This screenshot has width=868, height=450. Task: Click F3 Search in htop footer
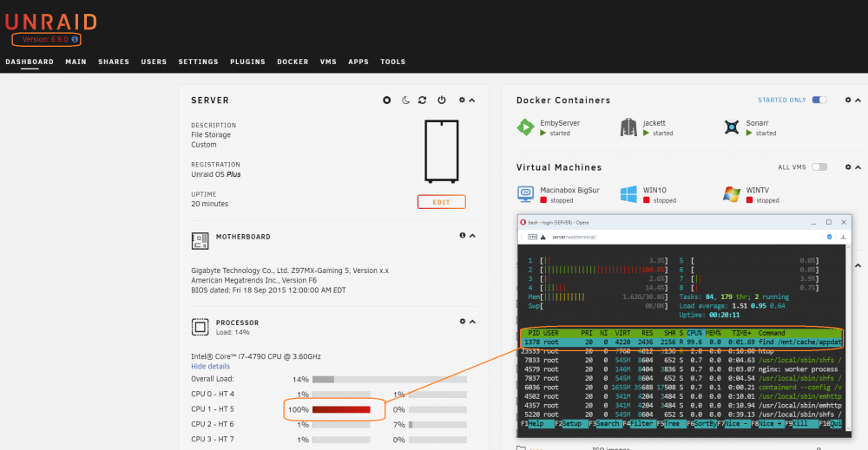[x=604, y=423]
